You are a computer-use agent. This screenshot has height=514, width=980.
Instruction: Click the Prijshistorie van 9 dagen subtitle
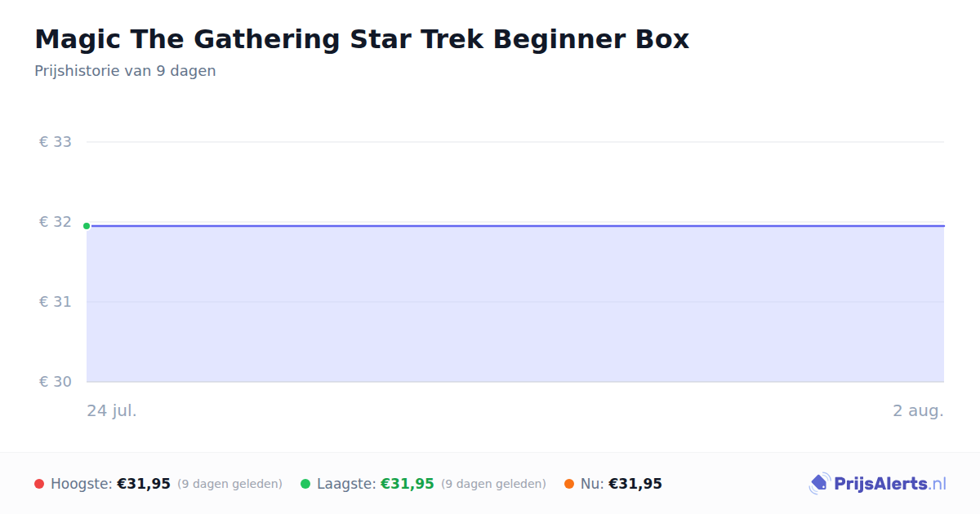(x=125, y=71)
